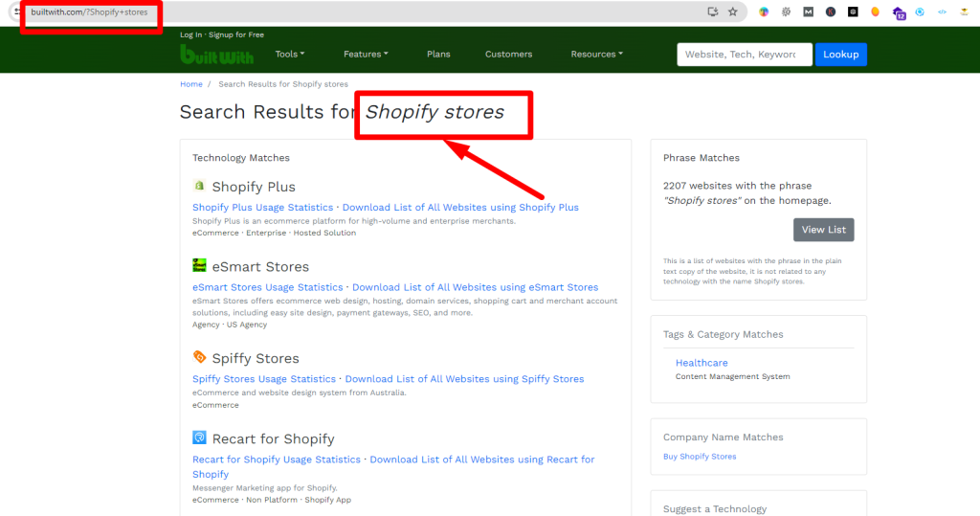Click 'Search Results for Shopify stores' breadcrumb text
The image size is (980, 516).
(283, 84)
